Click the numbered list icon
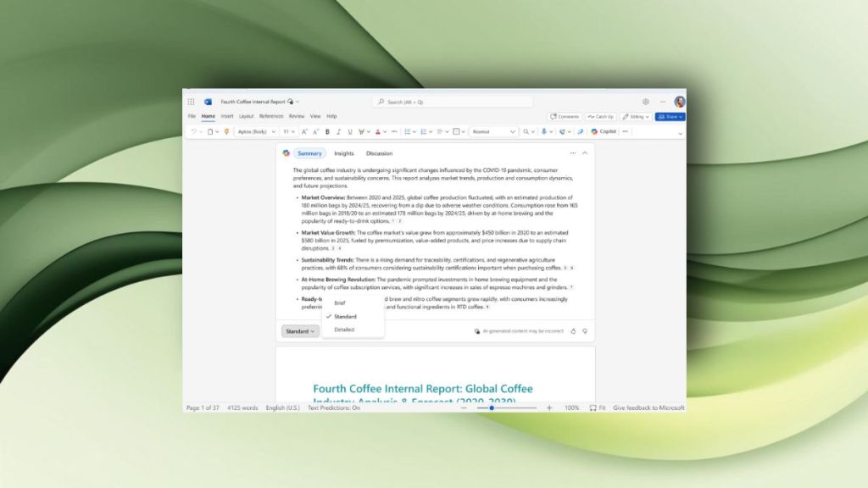Image resolution: width=868 pixels, height=488 pixels. 424,131
